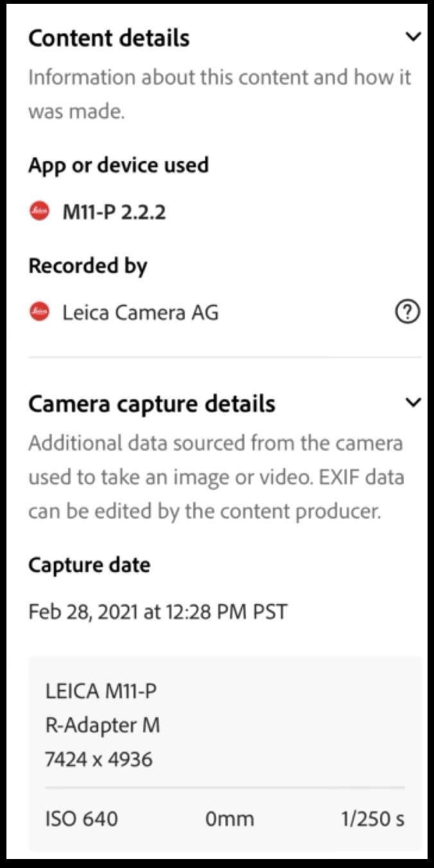Image resolution: width=434 pixels, height=868 pixels.
Task: Select the red camera brand badge under App or device used
Action: coord(39,209)
